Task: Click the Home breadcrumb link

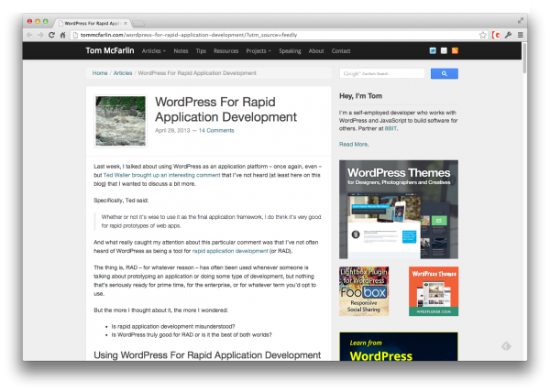Action: pyautogui.click(x=100, y=73)
